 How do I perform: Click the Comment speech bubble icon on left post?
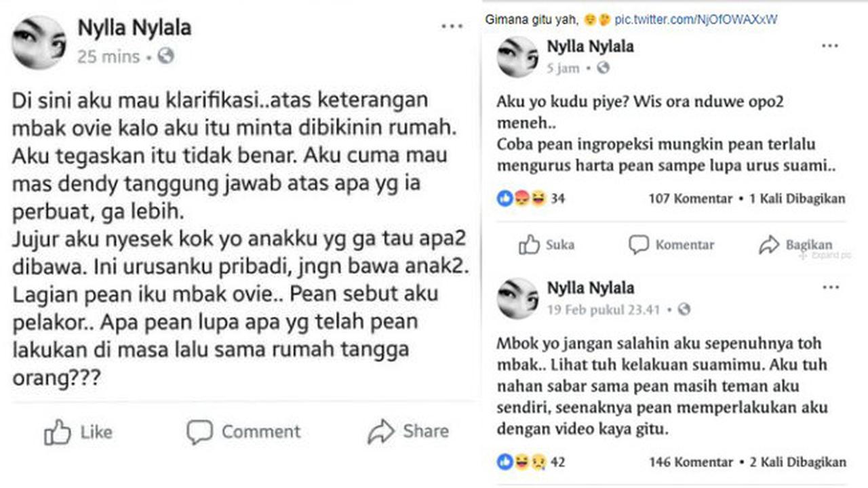pos(199,432)
